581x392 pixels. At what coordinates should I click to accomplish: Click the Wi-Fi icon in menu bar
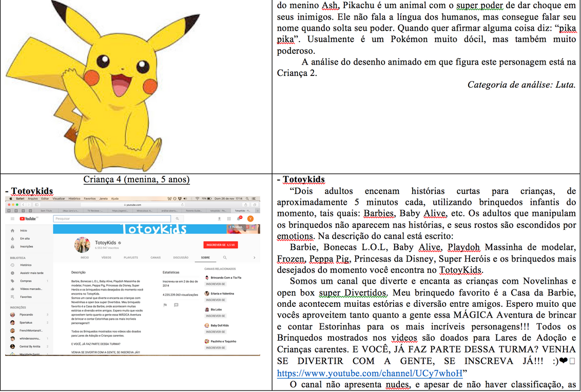[x=197, y=199]
